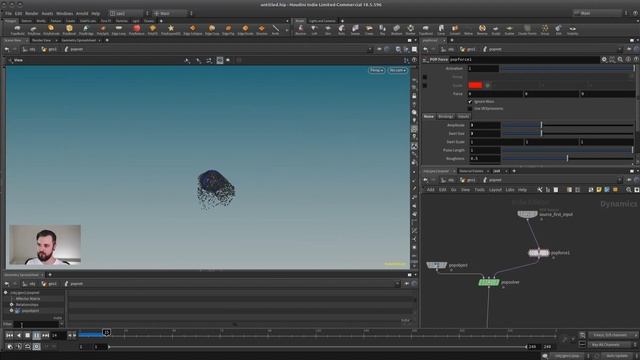Open the network editor Layout menu
The width and height of the screenshot is (640, 360).
coord(495,190)
